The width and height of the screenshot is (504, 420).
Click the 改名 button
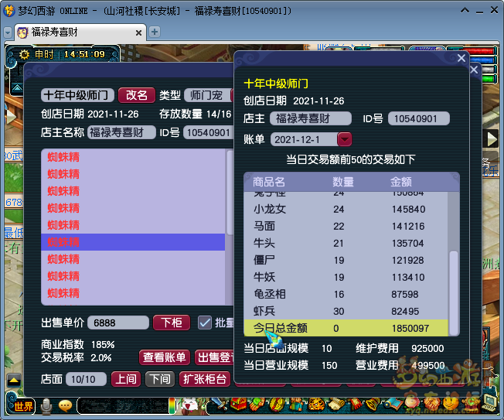pyautogui.click(x=137, y=95)
